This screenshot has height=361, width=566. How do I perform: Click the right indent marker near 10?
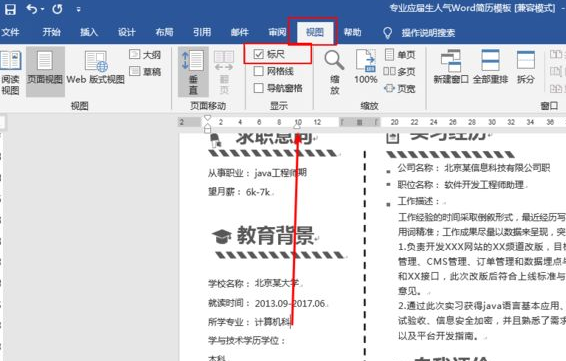(297, 126)
